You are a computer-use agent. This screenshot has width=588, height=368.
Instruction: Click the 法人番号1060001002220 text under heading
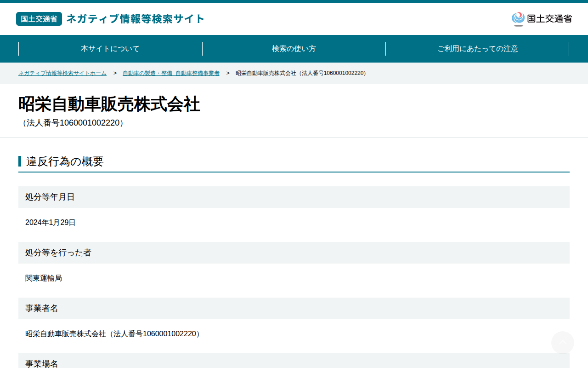[73, 123]
